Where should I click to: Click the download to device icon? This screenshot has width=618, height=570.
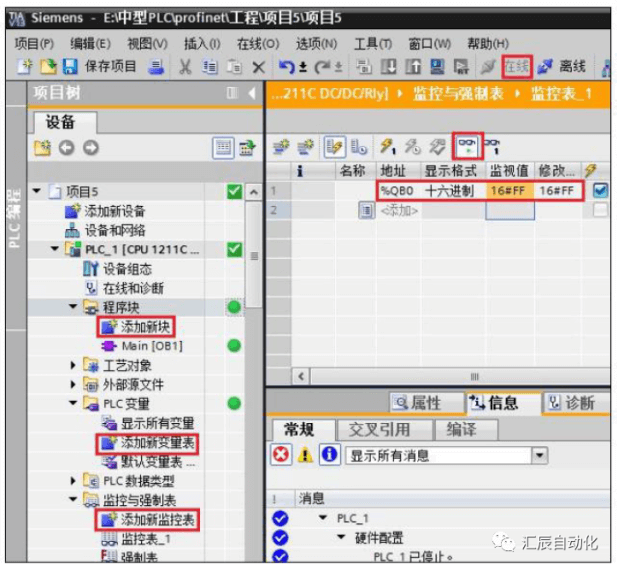(x=388, y=67)
